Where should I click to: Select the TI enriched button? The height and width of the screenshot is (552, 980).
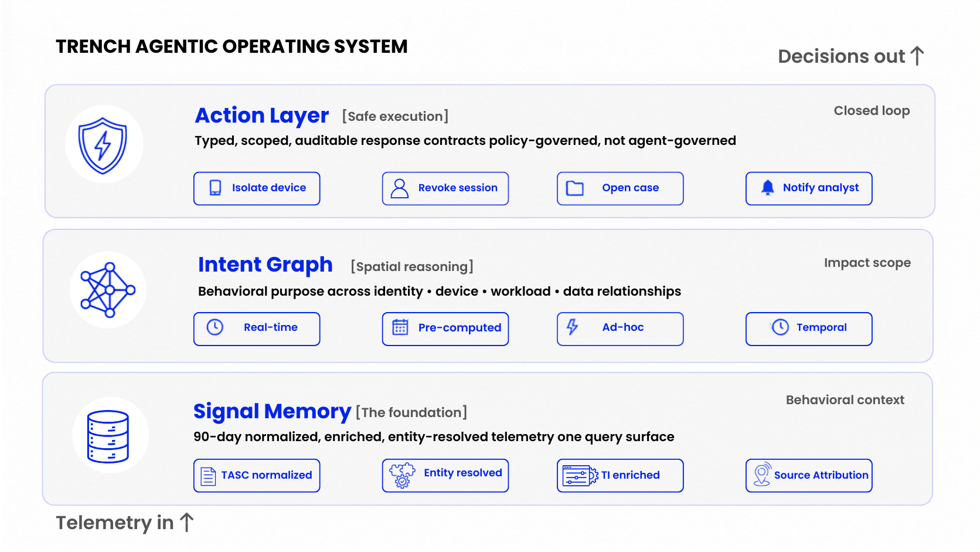[620, 476]
